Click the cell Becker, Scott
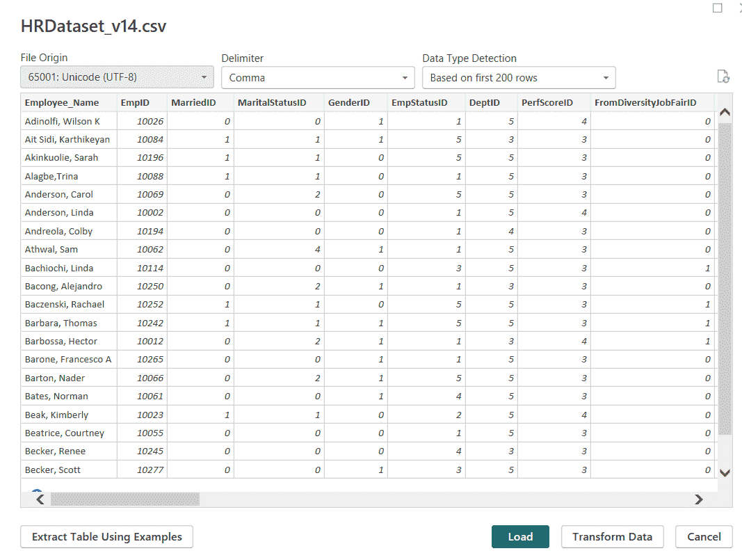This screenshot has width=742, height=560. [69, 470]
